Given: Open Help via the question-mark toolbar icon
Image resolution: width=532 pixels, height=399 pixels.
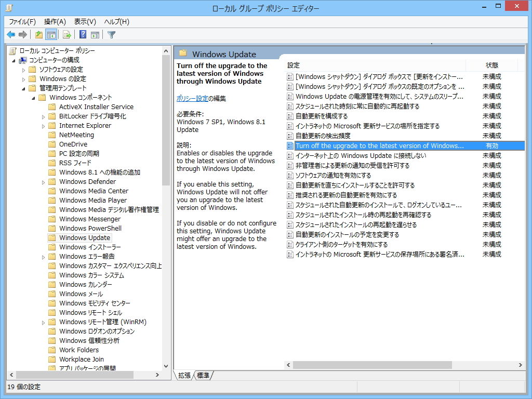Looking at the screenshot, I should [83, 34].
